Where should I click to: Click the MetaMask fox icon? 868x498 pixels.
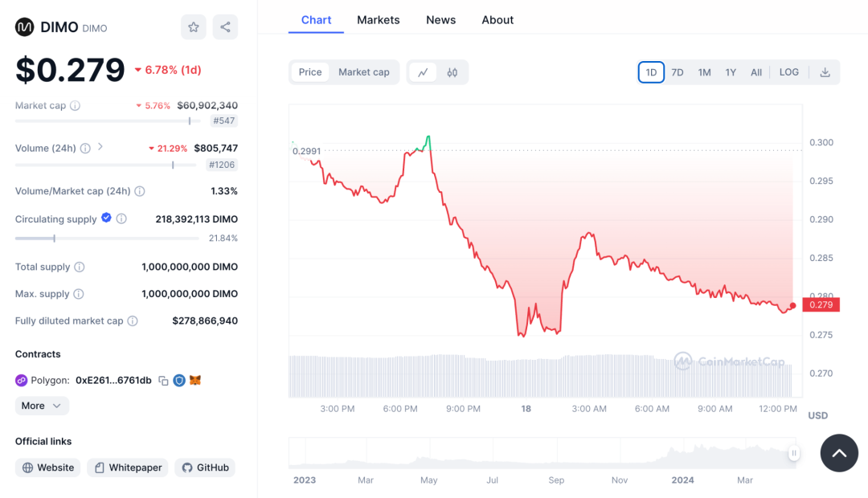194,381
